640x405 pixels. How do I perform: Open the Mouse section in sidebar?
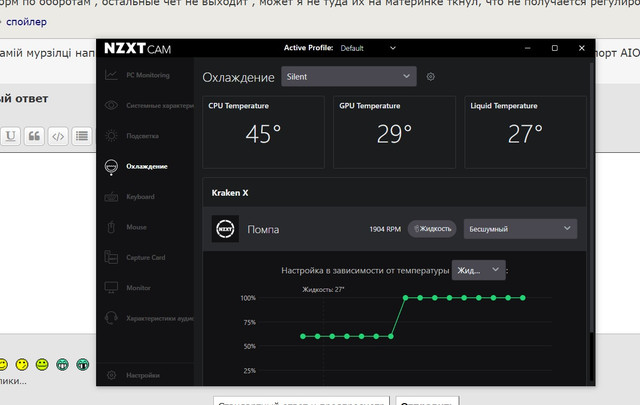tap(126, 227)
